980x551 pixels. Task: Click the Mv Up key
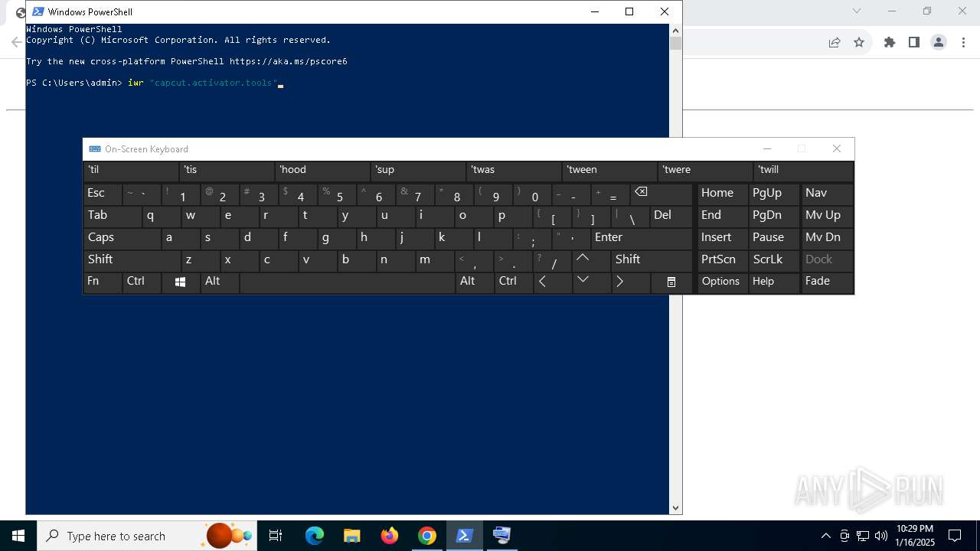[827, 216]
